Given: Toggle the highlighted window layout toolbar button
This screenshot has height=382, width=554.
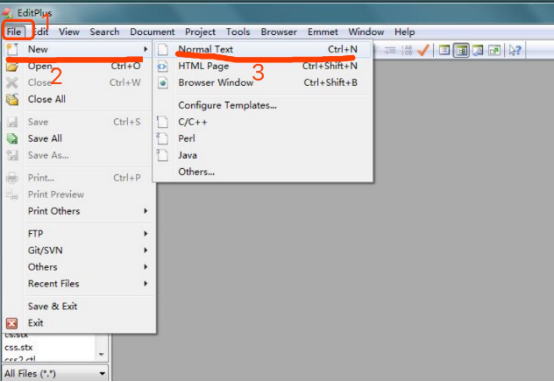Looking at the screenshot, I should [461, 51].
